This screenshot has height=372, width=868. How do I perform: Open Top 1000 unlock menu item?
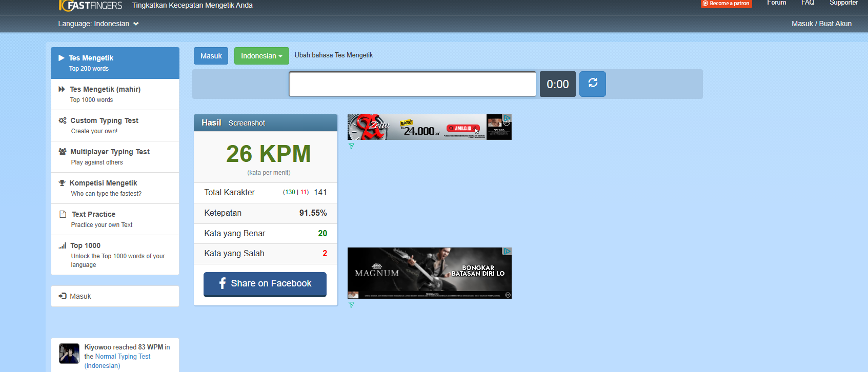point(115,255)
